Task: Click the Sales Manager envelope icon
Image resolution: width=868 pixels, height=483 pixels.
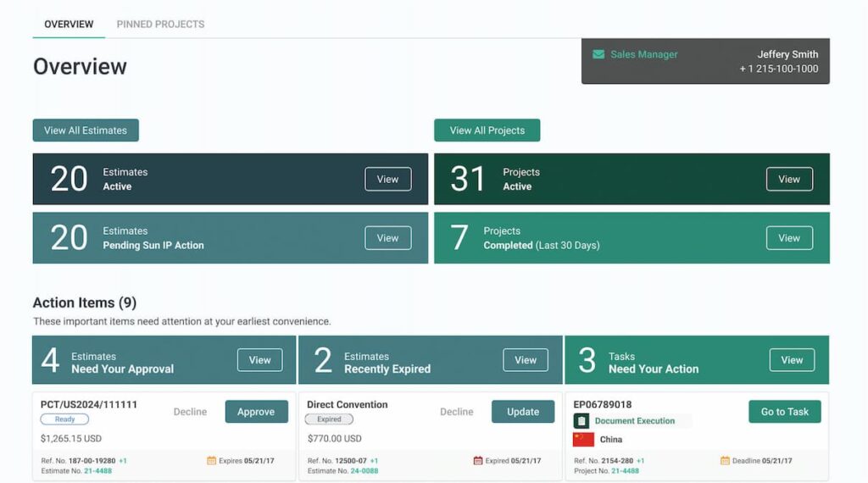Action: click(x=598, y=54)
